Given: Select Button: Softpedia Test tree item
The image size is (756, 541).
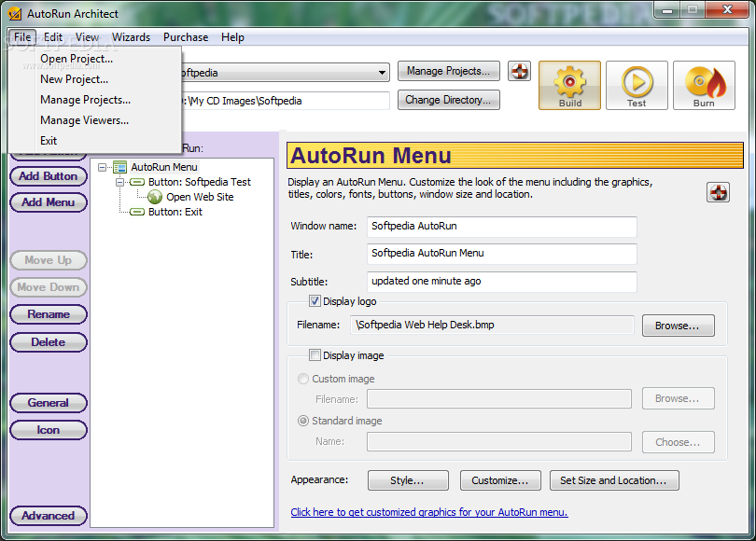Looking at the screenshot, I should (200, 182).
